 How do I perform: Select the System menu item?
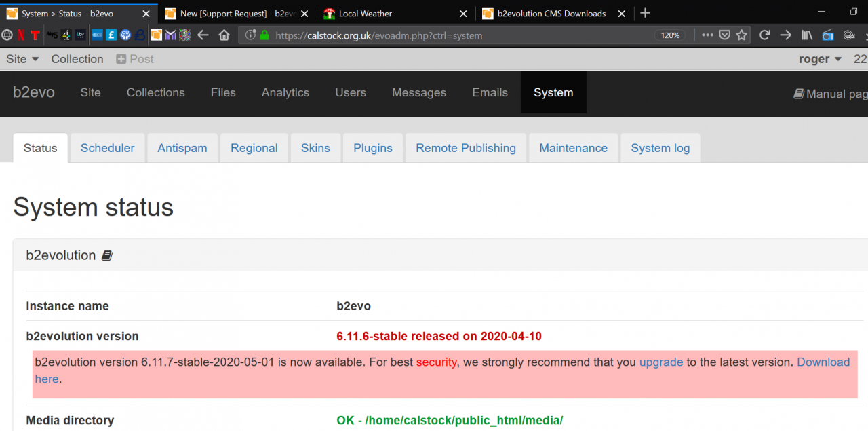tap(553, 92)
